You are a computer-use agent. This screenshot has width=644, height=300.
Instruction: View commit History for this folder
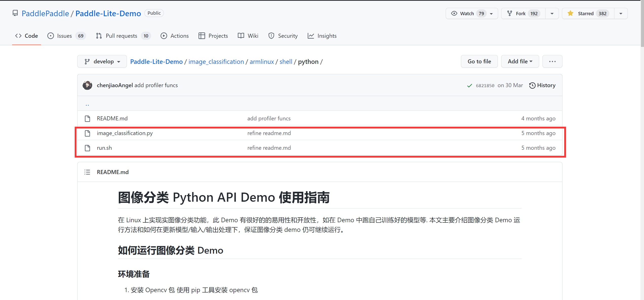point(542,85)
